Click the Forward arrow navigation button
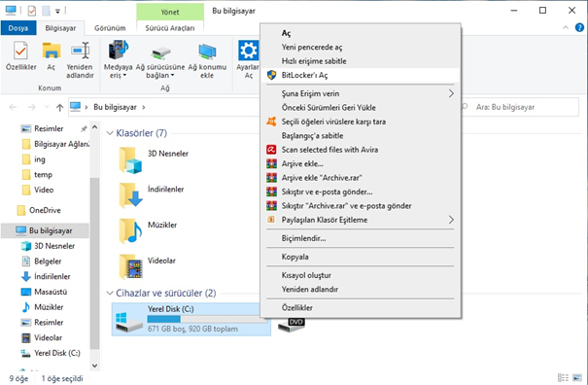The height and width of the screenshot is (385, 588). point(32,108)
